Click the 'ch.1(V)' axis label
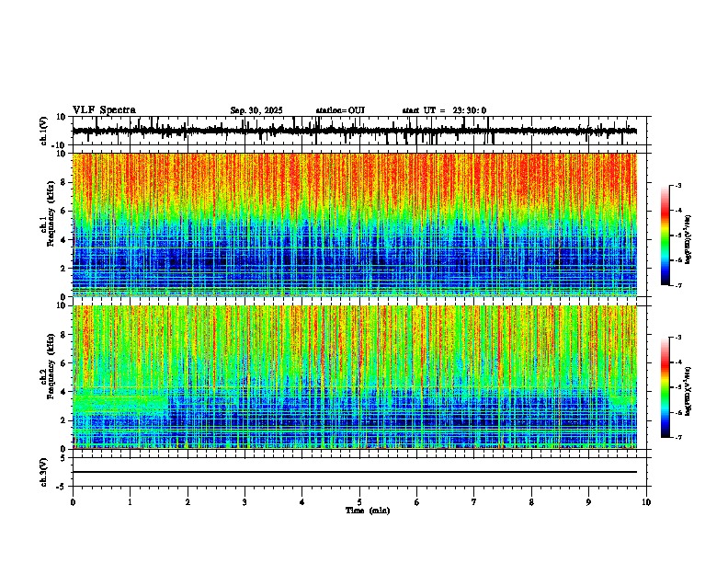Image resolution: width=728 pixels, height=563 pixels. (x=44, y=132)
